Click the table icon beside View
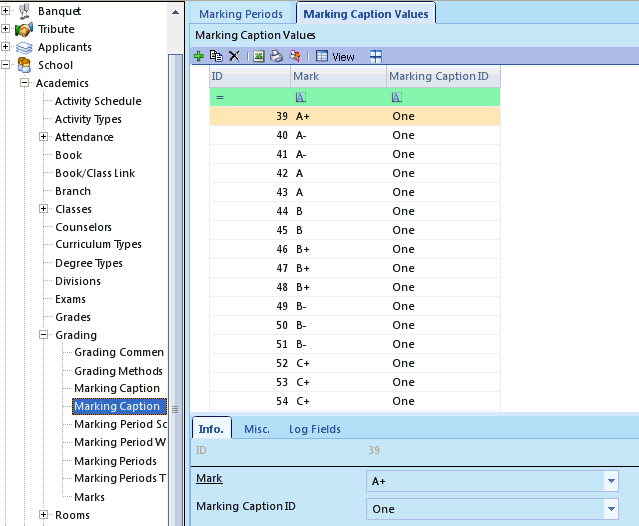639x526 pixels. [322, 56]
